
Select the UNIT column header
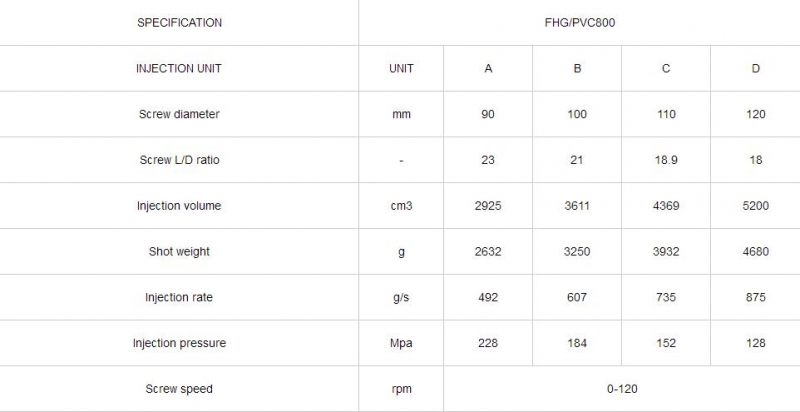coord(401,68)
